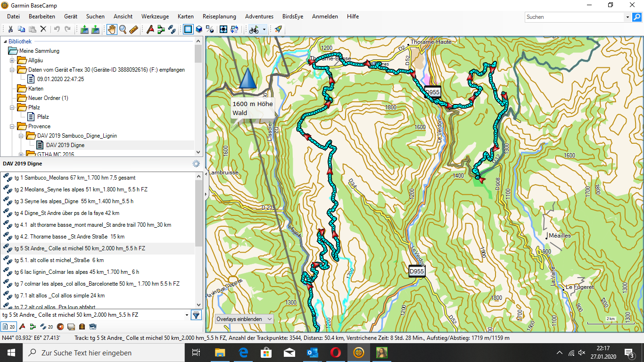Click the rotate map orientation icon

[x=234, y=29]
